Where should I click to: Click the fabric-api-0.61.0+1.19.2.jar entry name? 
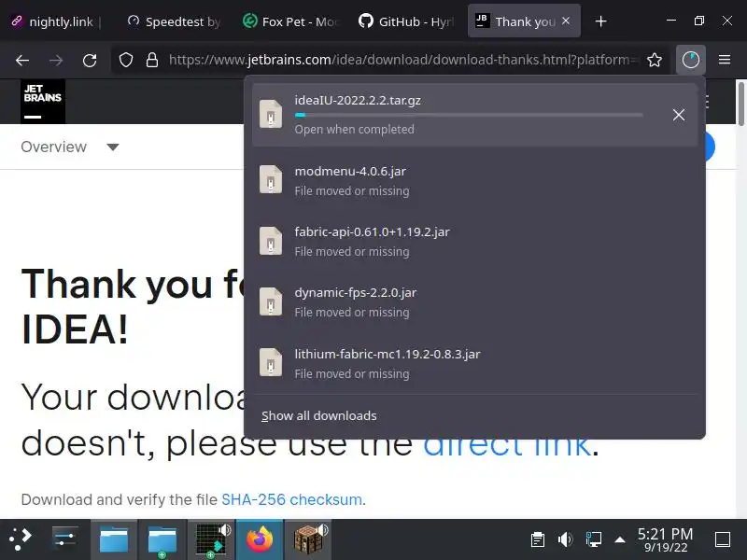(372, 231)
